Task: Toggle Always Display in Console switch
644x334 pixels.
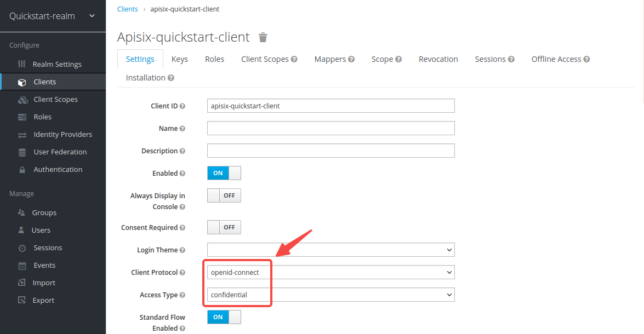Action: click(224, 195)
